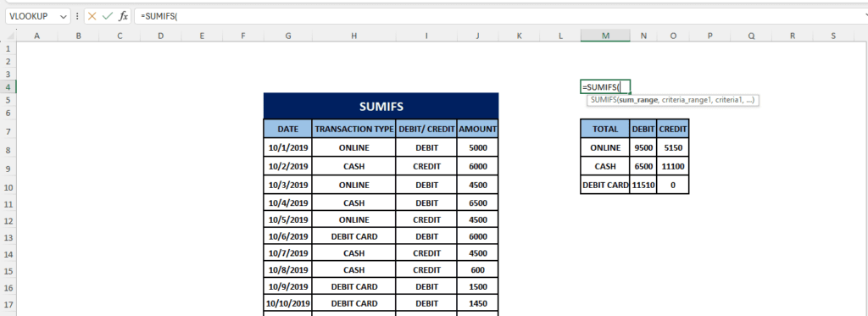Select column M header

point(605,36)
